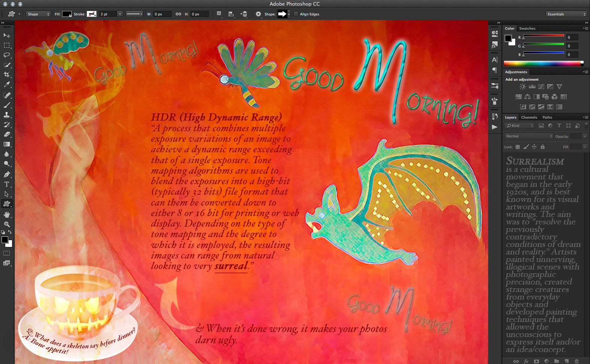
Task: Select the Color panel tab
Action: (510, 29)
